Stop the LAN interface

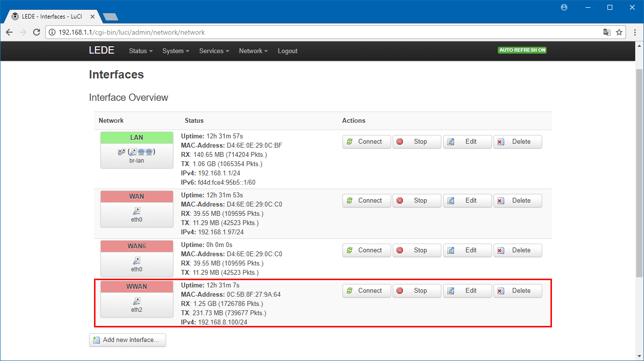click(417, 142)
